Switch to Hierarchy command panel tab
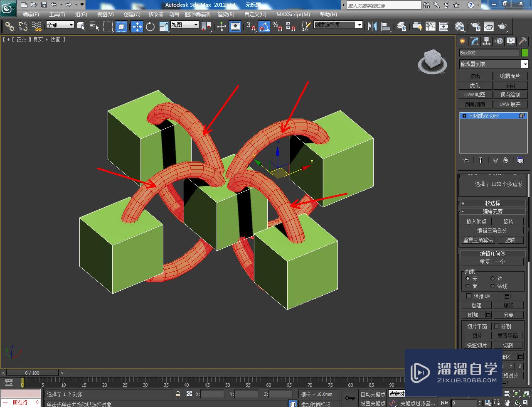This screenshot has width=532, height=407. (x=486, y=41)
